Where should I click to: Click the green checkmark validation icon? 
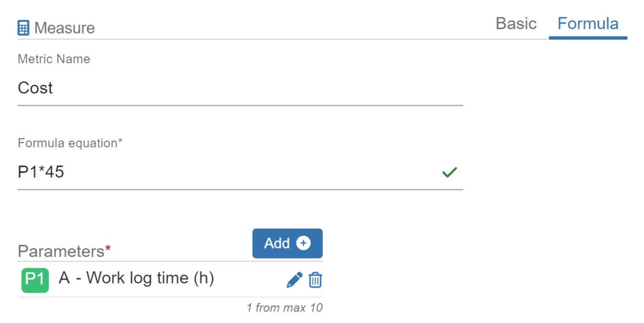click(x=450, y=172)
